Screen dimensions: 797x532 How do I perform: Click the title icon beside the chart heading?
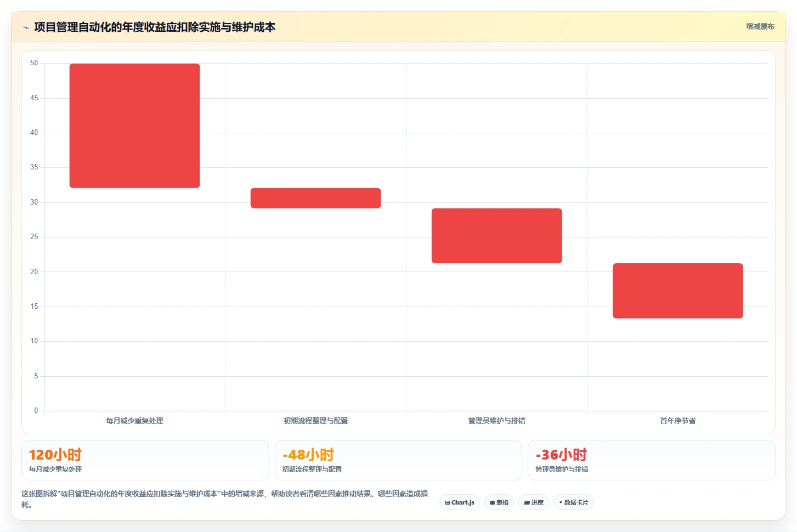tap(26, 27)
